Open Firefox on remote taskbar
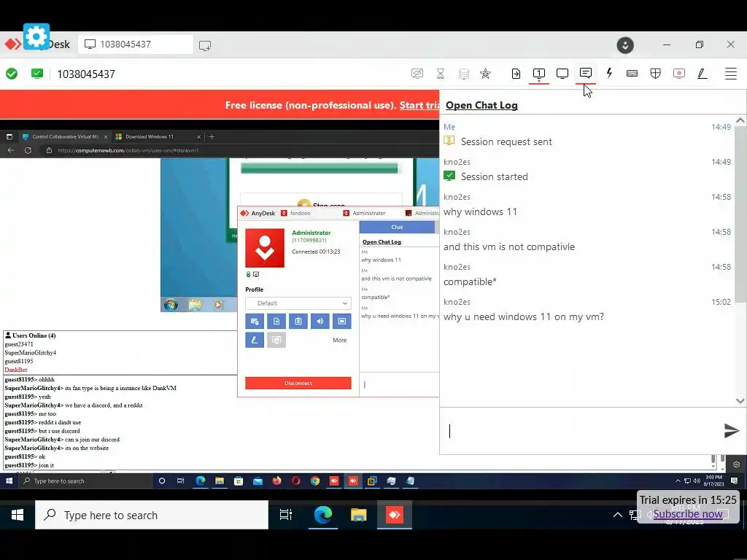The image size is (747, 560). [276, 481]
